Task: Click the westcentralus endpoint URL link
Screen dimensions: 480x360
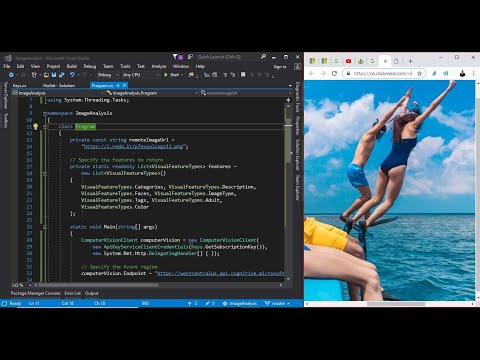Action: coord(220,273)
